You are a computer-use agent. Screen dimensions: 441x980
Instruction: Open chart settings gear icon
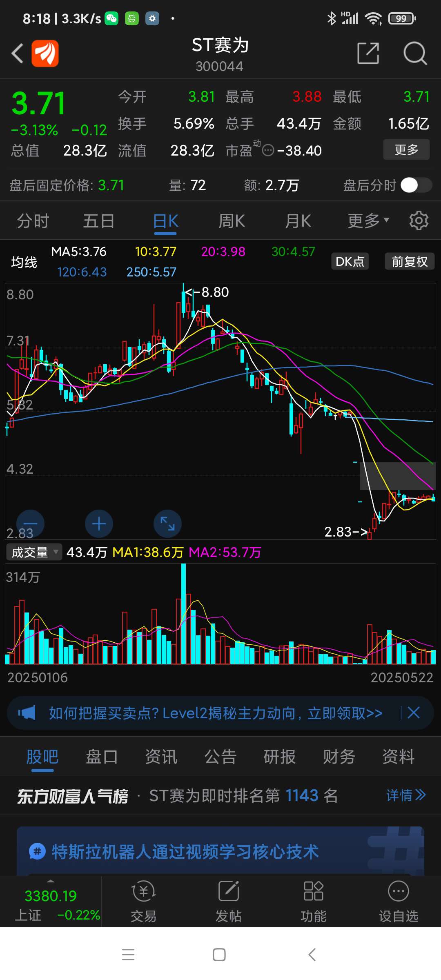(419, 221)
